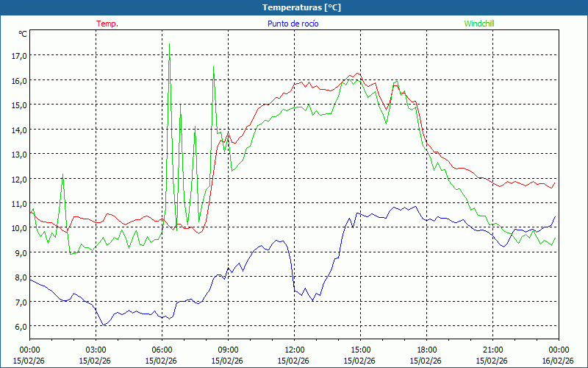Select the green Windchill legend label
The width and height of the screenshot is (588, 368).
click(x=478, y=24)
